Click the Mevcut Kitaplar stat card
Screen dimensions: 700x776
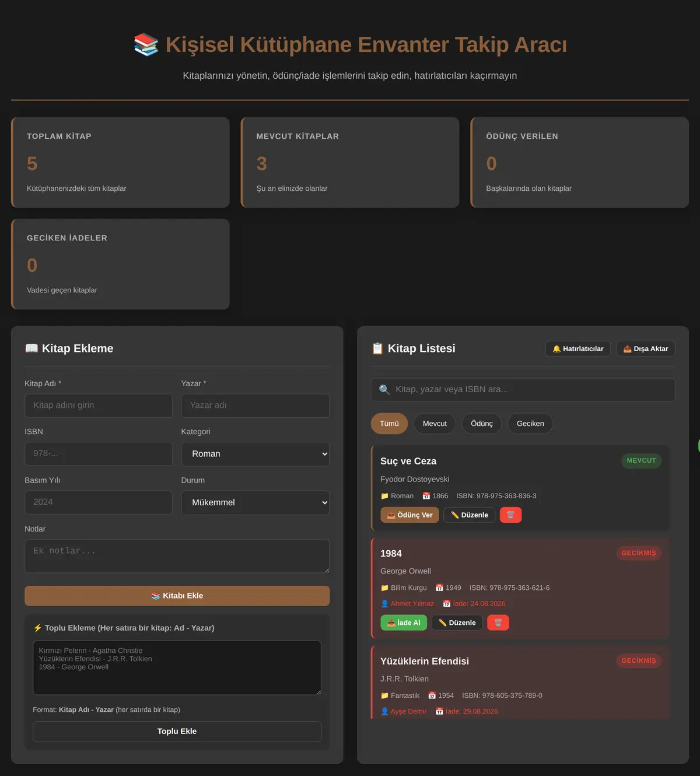coord(350,162)
